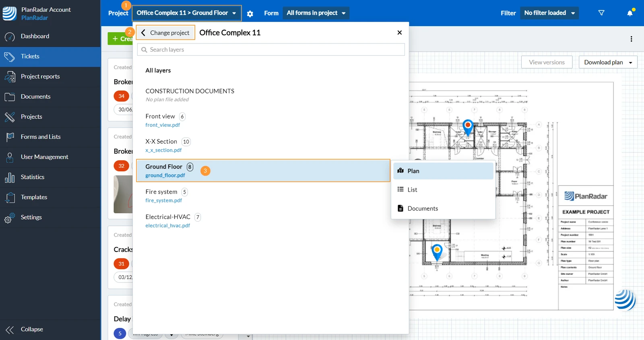This screenshot has height=340, width=644.
Task: Select Plan from the view menu
Action: 443,171
